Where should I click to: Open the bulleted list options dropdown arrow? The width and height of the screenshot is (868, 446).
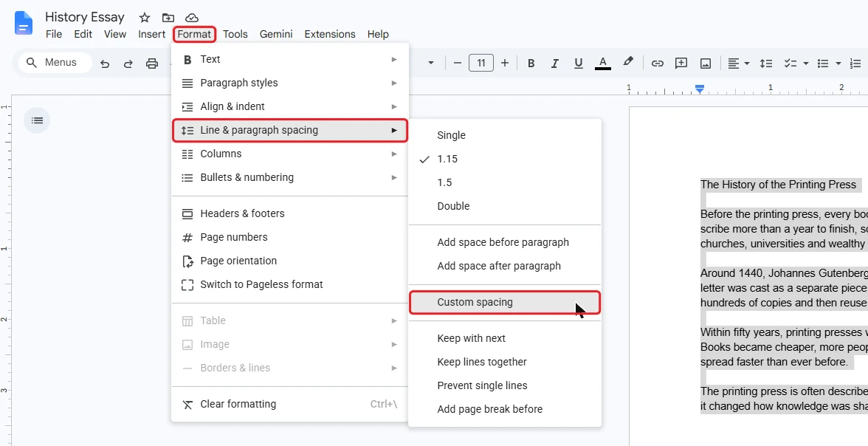(838, 64)
